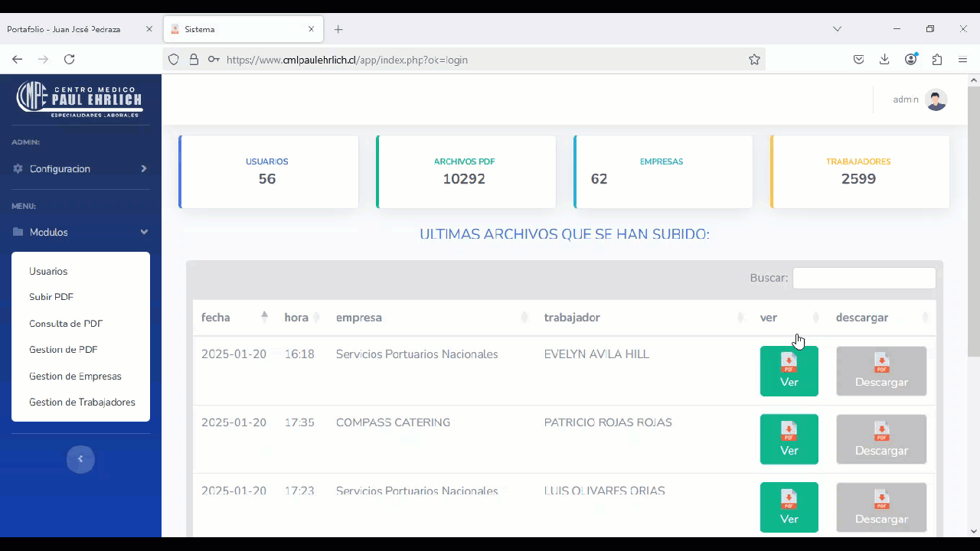Screen dimensions: 980x551
Task: Click Ver button for EVELYN AVILA HILL
Action: click(x=789, y=371)
